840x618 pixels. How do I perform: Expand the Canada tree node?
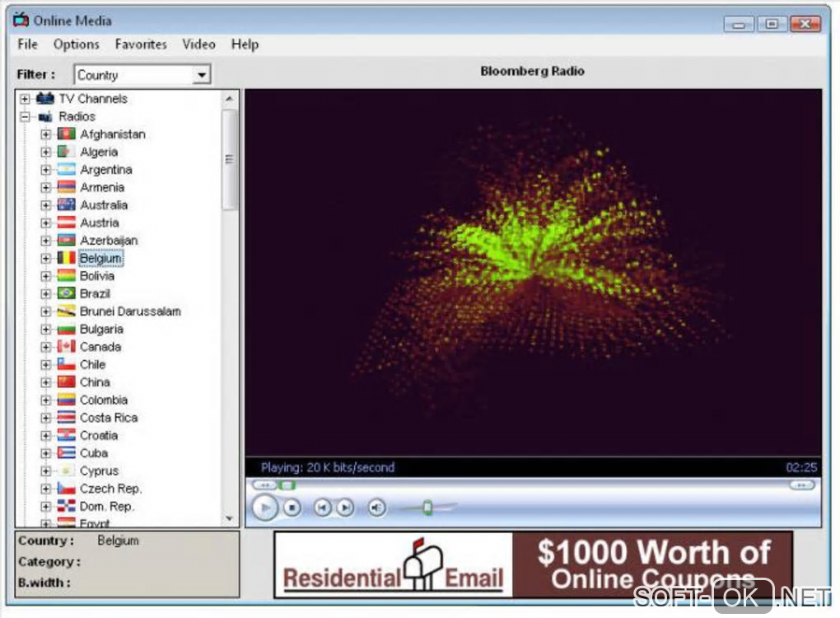[x=46, y=347]
